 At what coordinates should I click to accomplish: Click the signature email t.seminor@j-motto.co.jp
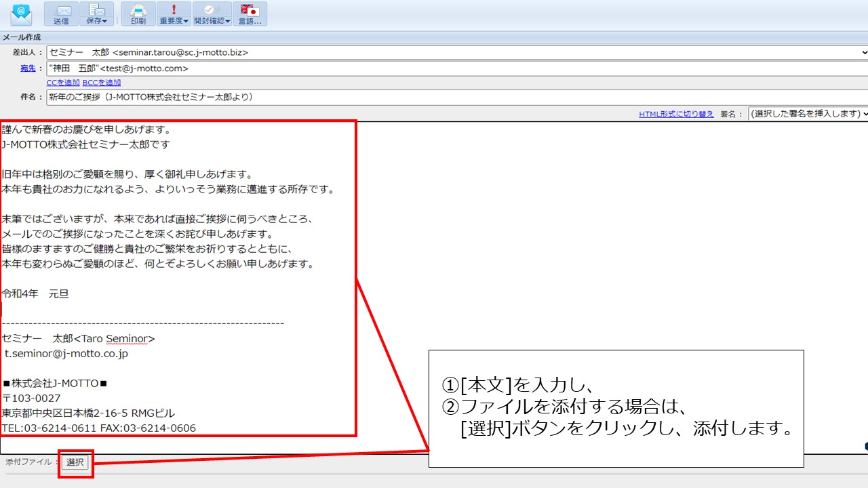click(x=66, y=353)
